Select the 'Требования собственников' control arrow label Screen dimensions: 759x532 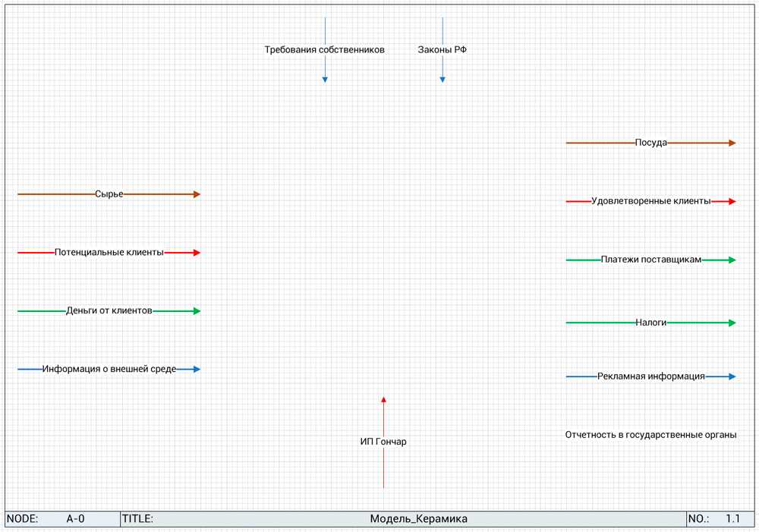click(x=324, y=50)
